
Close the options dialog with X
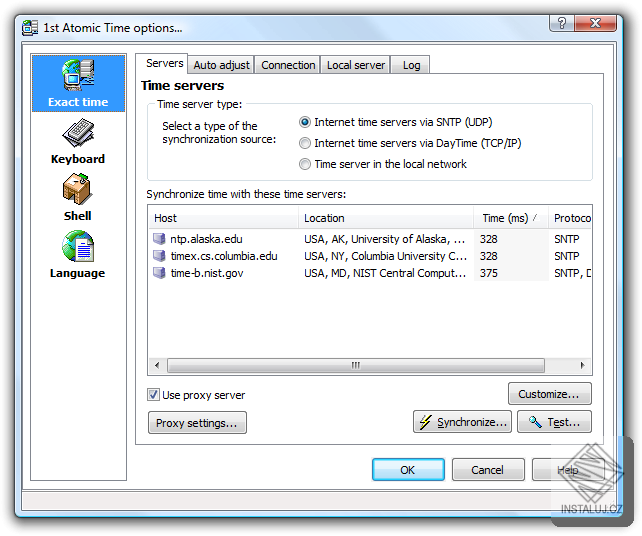(595, 23)
